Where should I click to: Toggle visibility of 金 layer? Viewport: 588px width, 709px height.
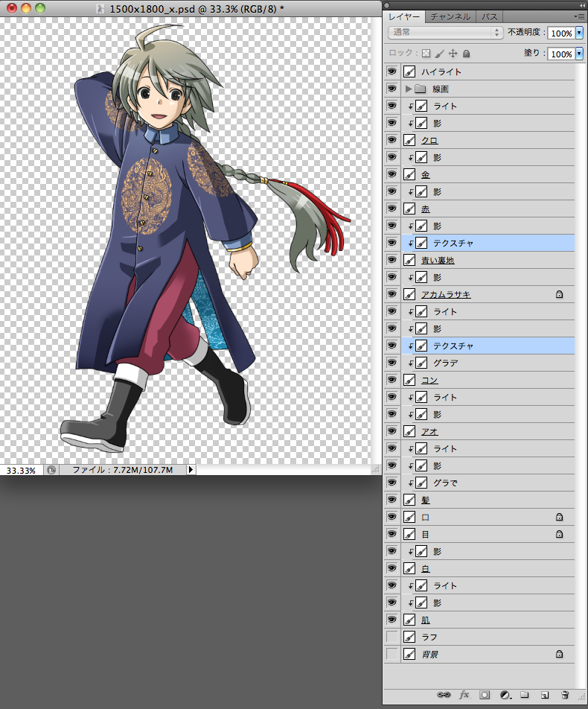pos(392,174)
